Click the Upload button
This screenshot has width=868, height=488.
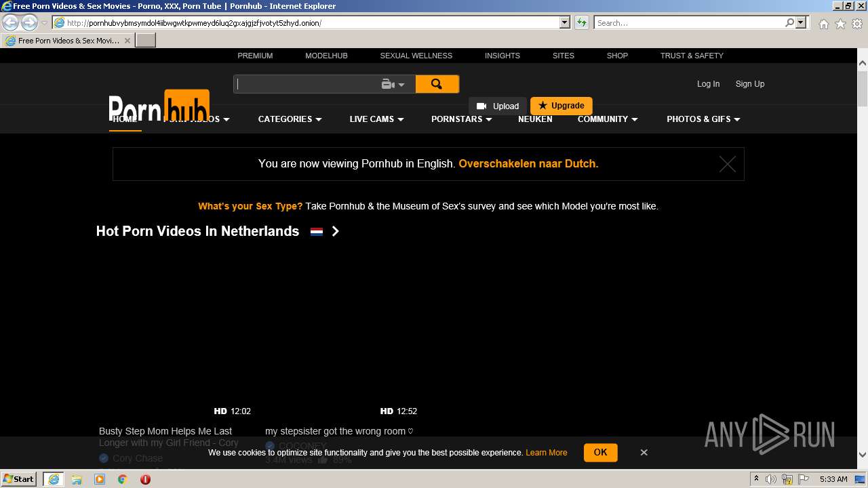click(x=498, y=106)
